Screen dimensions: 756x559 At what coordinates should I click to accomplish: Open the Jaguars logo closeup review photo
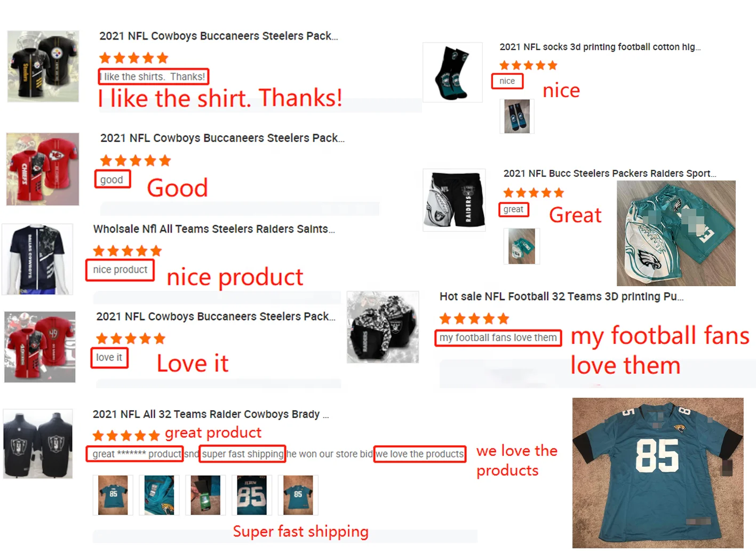coord(159,495)
